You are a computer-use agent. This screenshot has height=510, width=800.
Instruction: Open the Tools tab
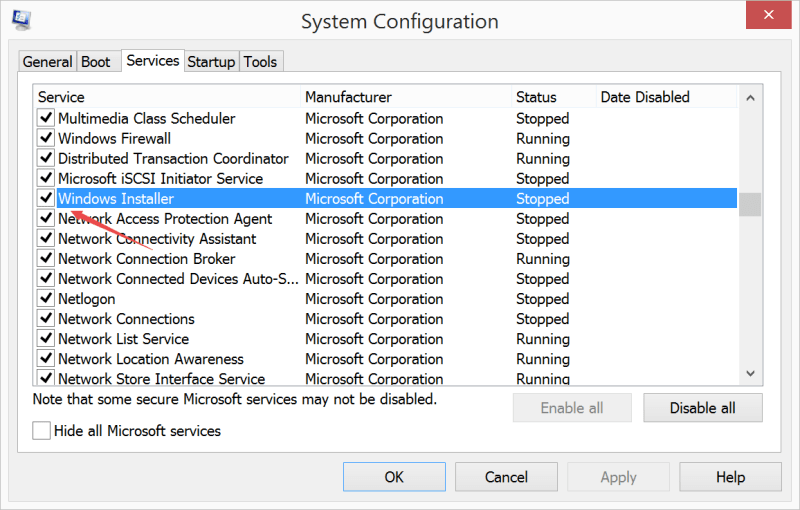coord(260,62)
